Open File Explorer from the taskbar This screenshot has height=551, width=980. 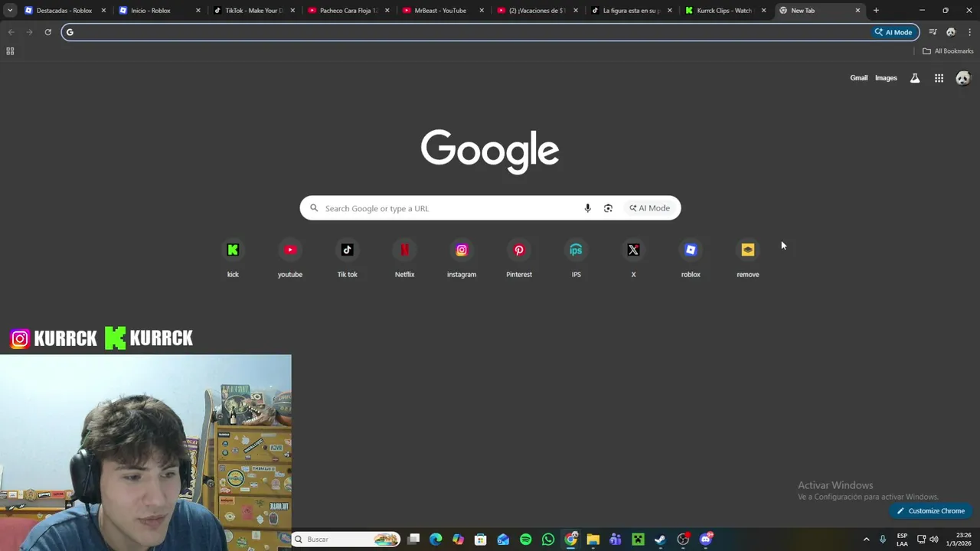click(593, 540)
